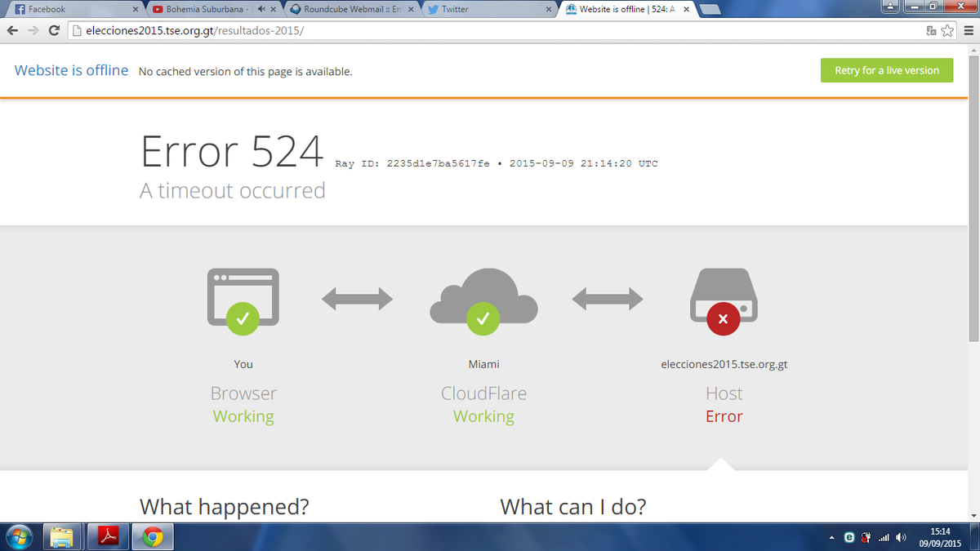Image resolution: width=980 pixels, height=551 pixels.
Task: Click the power plug tray icon
Action: [866, 537]
